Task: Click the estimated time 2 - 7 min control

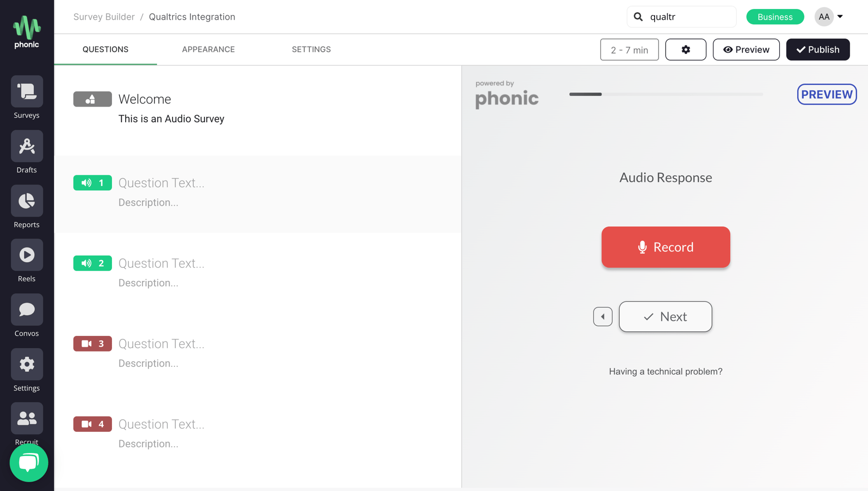Action: (x=629, y=50)
